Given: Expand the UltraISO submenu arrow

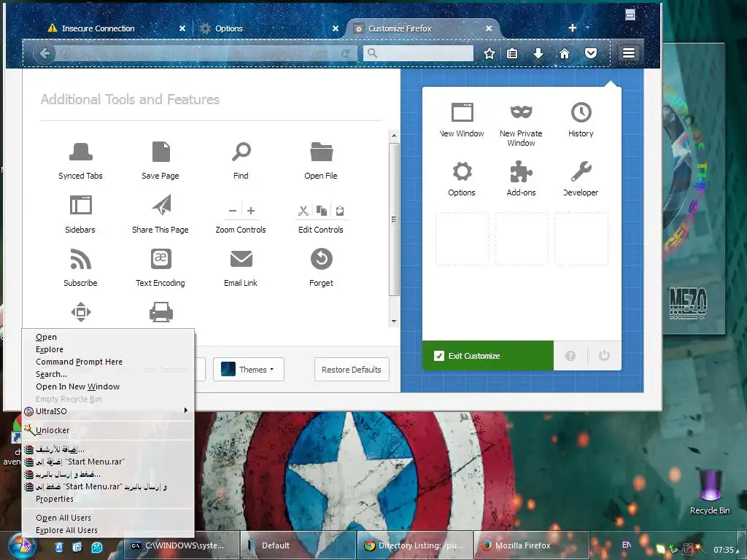Looking at the screenshot, I should [186, 411].
